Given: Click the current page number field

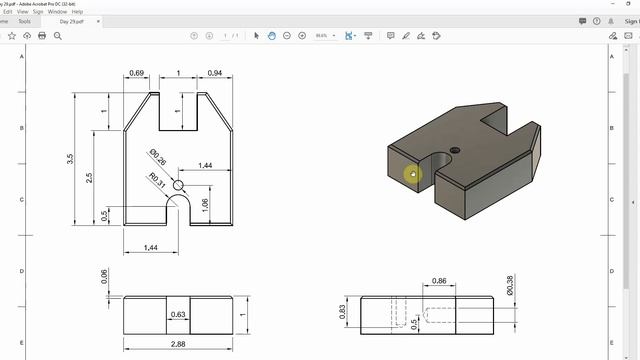Looking at the screenshot, I should 225,36.
